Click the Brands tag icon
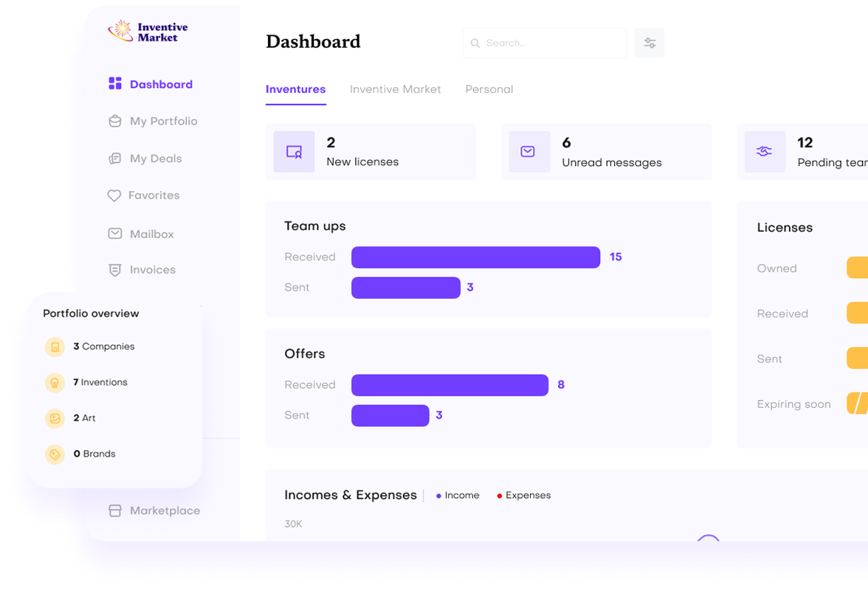 (x=55, y=454)
